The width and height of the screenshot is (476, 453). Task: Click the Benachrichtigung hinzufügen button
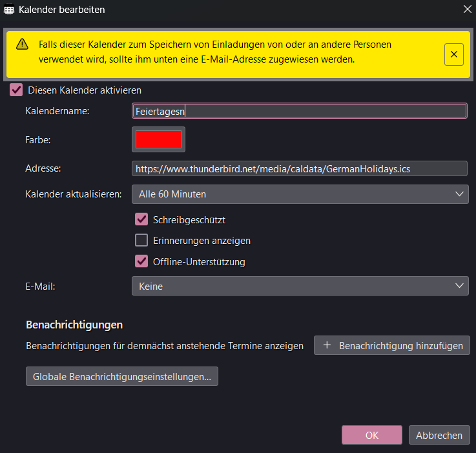(x=392, y=346)
